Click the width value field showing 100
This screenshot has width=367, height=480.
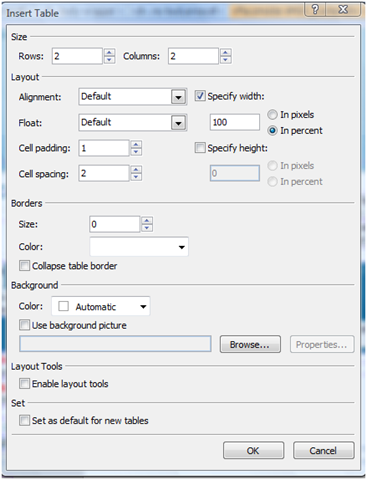pos(235,122)
